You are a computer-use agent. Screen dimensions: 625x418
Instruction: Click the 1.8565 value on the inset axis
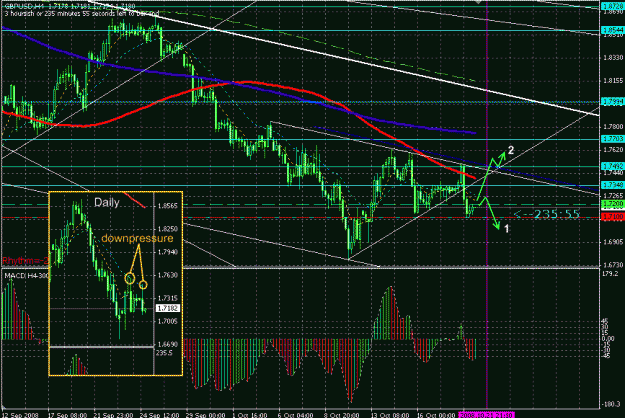coord(168,206)
